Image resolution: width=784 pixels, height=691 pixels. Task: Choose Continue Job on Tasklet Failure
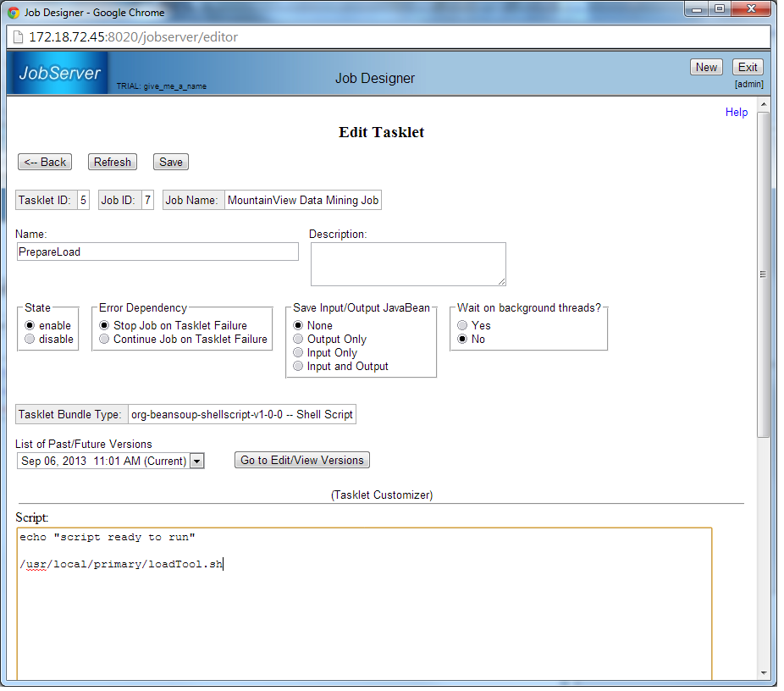[x=105, y=340]
